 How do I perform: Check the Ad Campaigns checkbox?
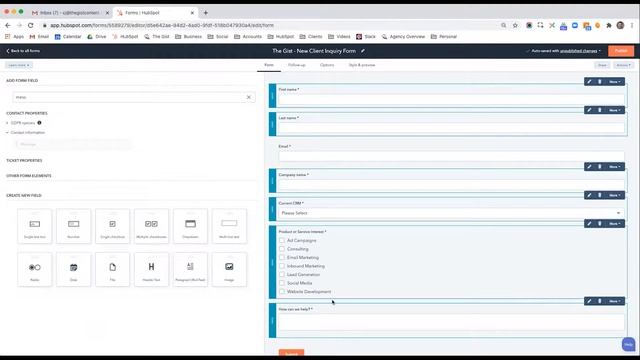pyautogui.click(x=282, y=240)
